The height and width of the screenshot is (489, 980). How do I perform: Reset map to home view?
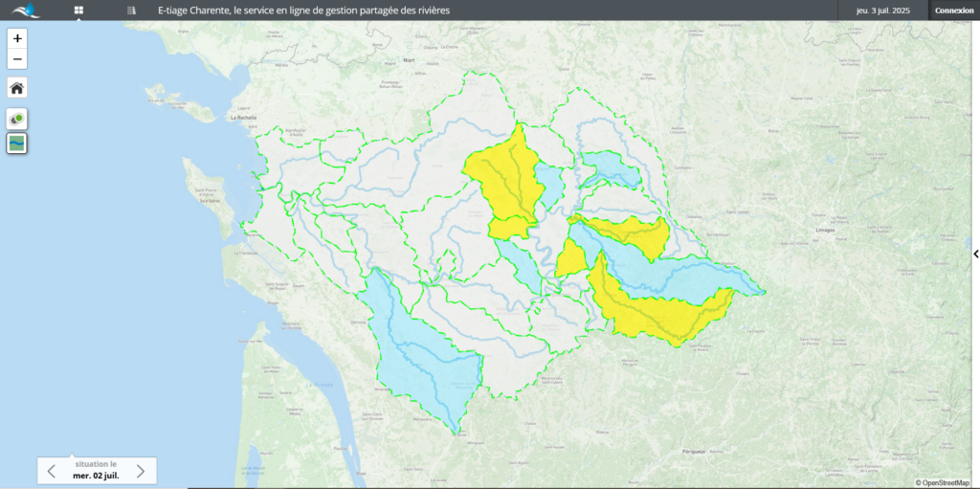(x=17, y=88)
